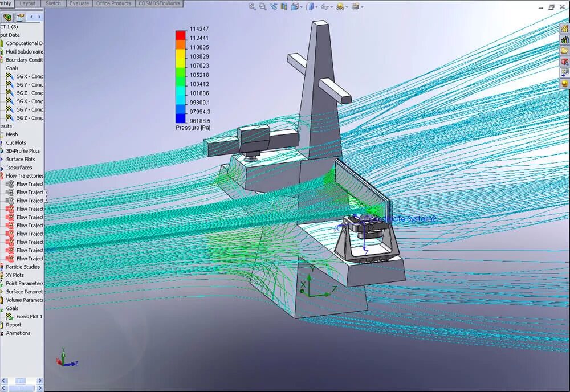
Task: Click the Previous View icon
Action: pyautogui.click(x=274, y=6)
